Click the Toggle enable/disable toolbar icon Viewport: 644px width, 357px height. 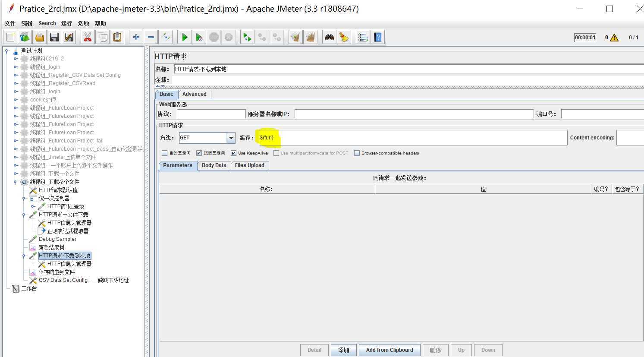pyautogui.click(x=166, y=37)
